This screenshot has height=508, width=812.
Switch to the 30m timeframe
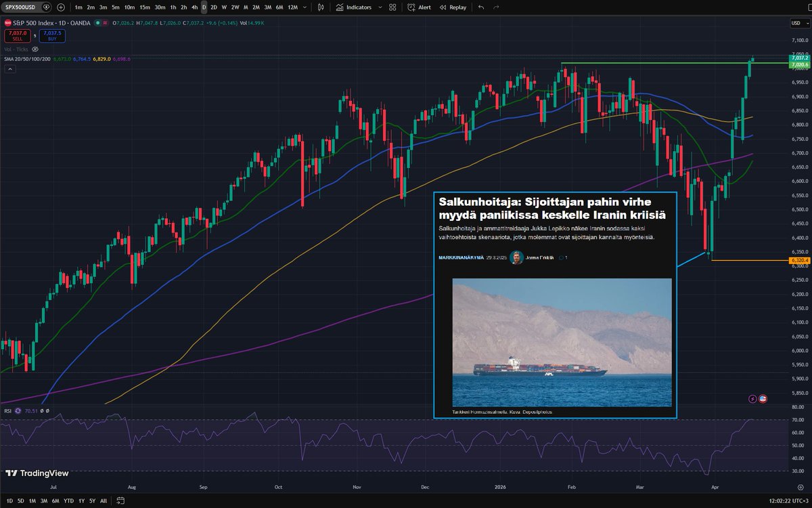click(160, 7)
